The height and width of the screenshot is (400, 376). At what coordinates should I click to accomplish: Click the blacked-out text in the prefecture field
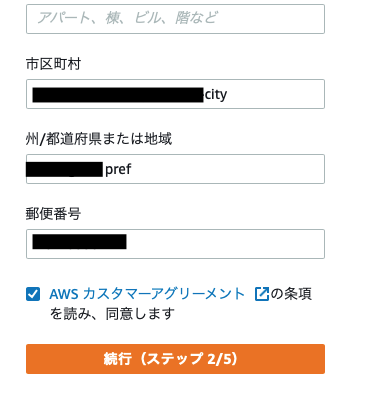click(x=64, y=169)
